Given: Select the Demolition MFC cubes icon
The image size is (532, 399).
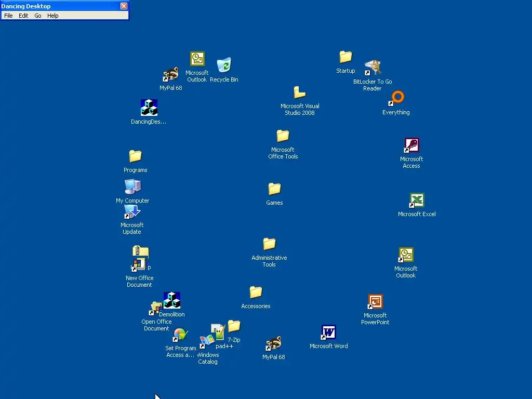Looking at the screenshot, I should (x=171, y=300).
